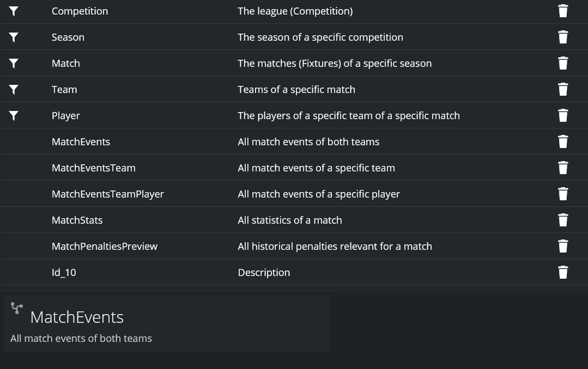Select the Team row description text
The width and height of the screenshot is (588, 369).
pos(296,90)
